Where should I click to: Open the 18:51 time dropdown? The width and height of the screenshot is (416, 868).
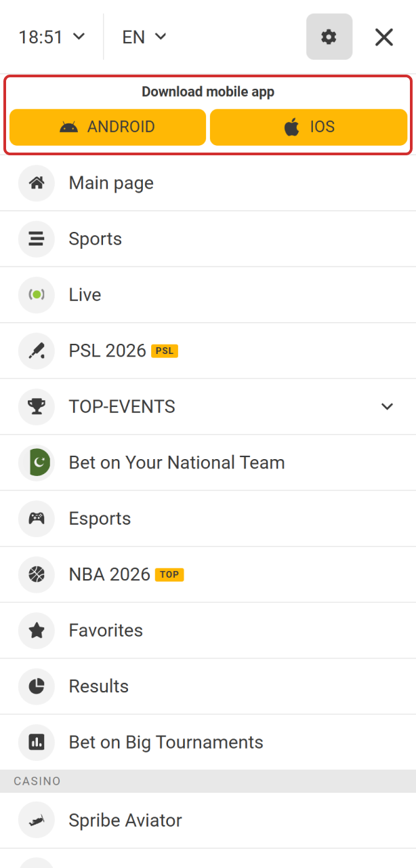(52, 37)
